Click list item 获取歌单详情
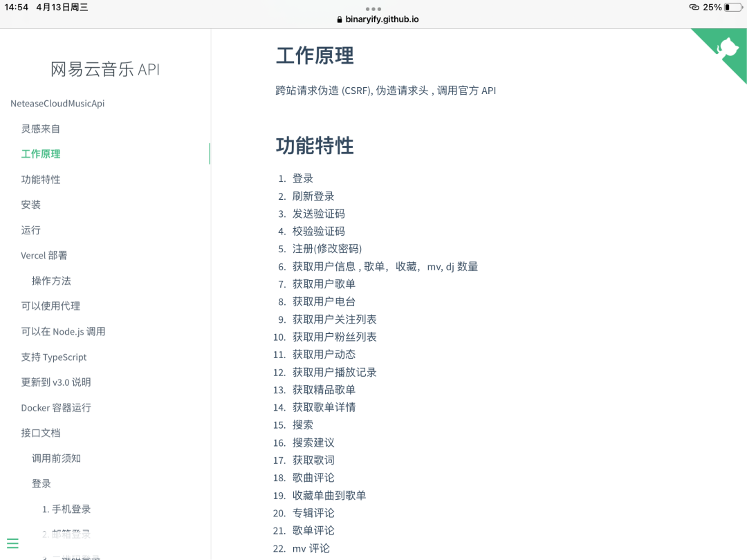 click(324, 408)
